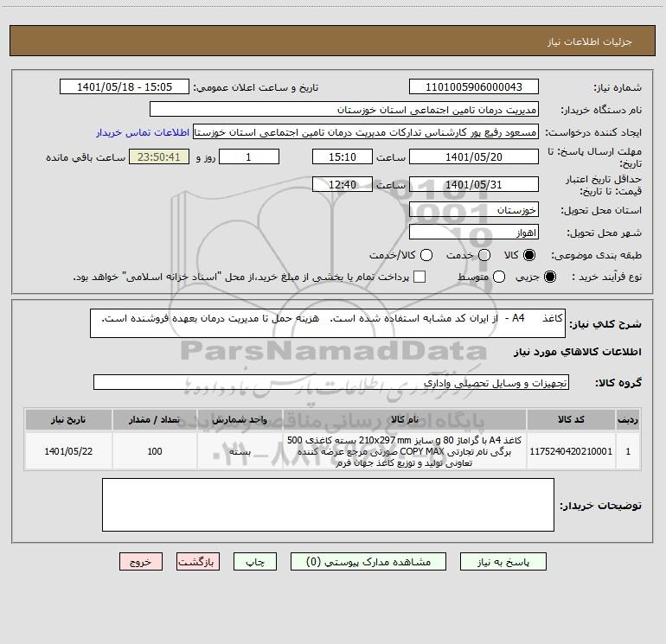666x644 pixels.
Task: Click the remaining time counter 23:50:41
Action: click(x=159, y=156)
